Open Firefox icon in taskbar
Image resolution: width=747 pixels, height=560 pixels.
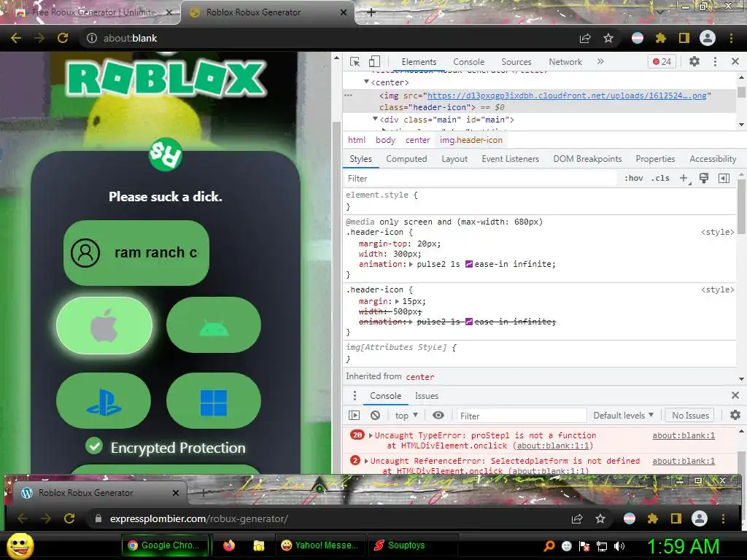(229, 545)
